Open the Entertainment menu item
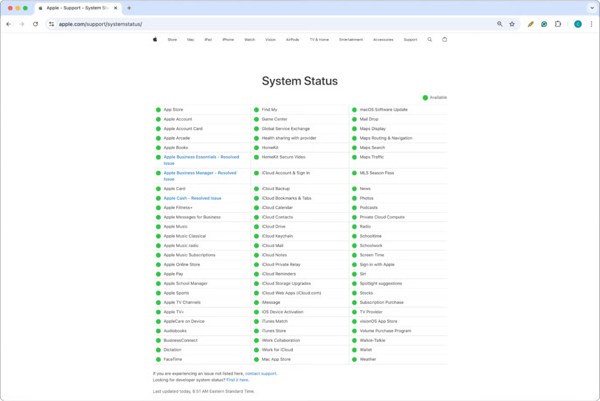600x401 pixels. tap(351, 39)
